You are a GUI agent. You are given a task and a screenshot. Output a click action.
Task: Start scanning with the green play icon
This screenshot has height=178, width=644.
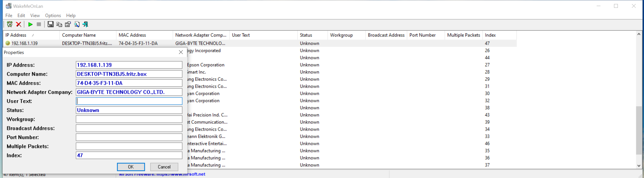pyautogui.click(x=30, y=24)
